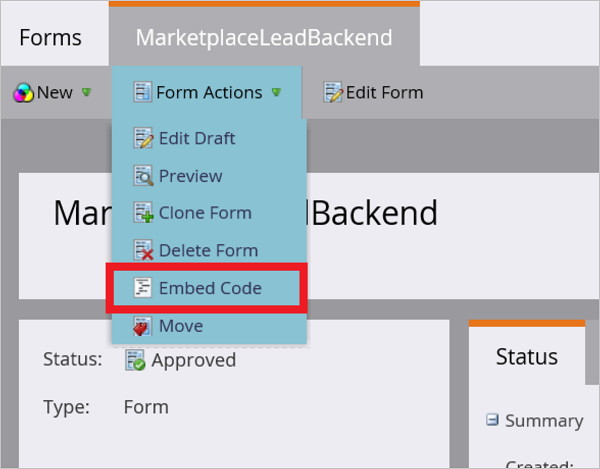Image resolution: width=600 pixels, height=469 pixels.
Task: Click the Embed Code icon
Action: coord(142,288)
